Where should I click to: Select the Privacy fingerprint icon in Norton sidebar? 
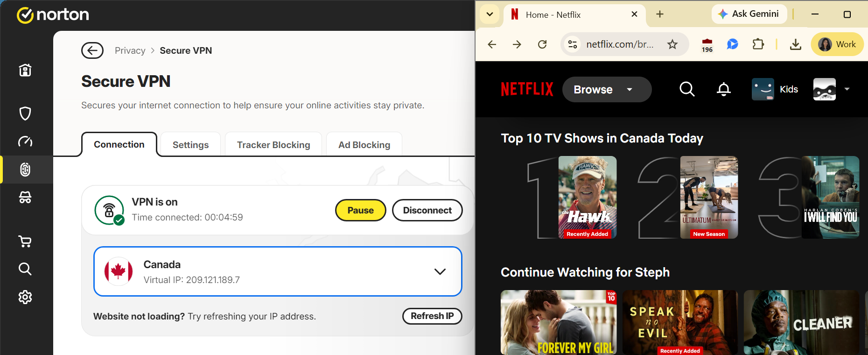pos(25,170)
